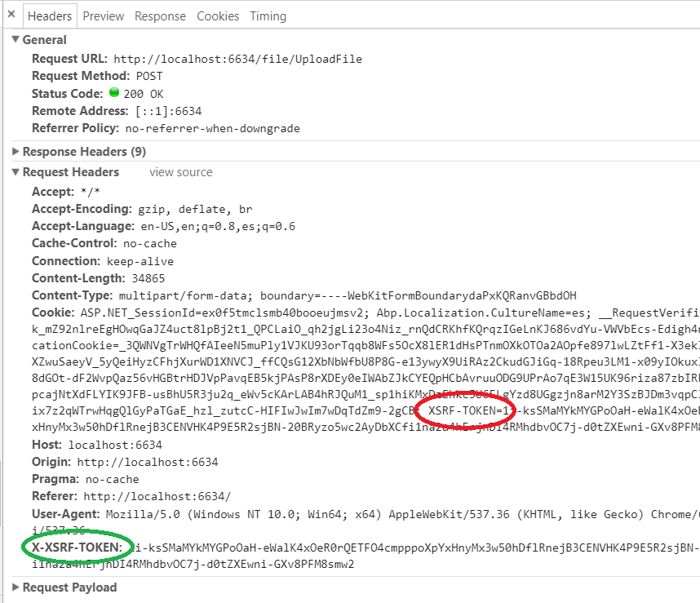View the Timing tab

pos(268,16)
